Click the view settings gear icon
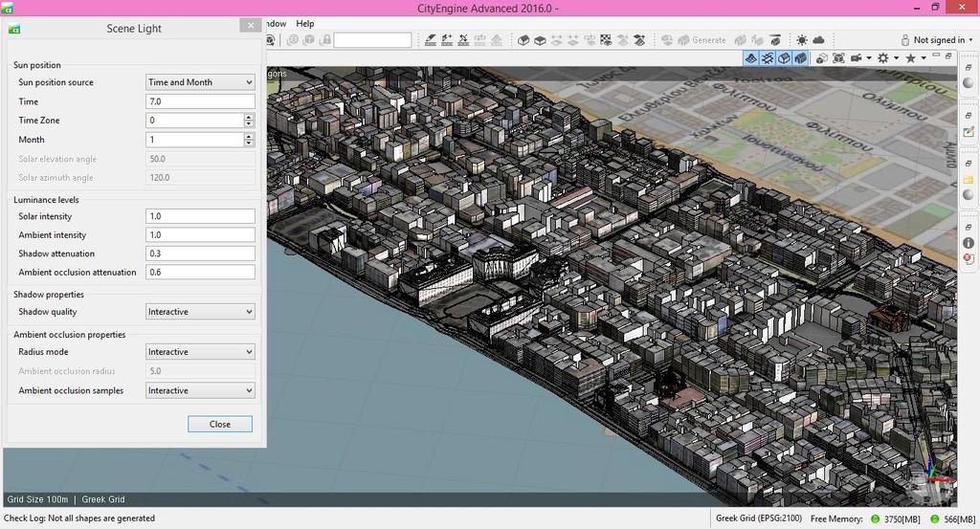The width and height of the screenshot is (980, 529). [x=883, y=58]
